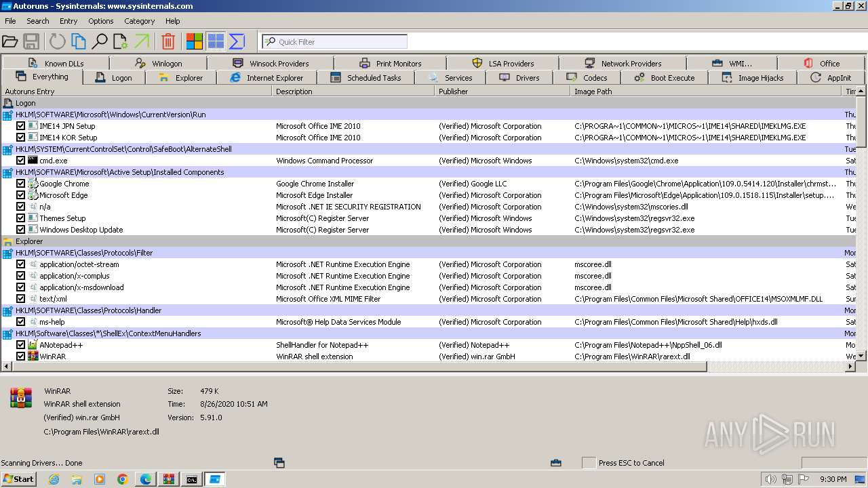This screenshot has height=488, width=868.
Task: Click the registry icon beside the HKLM Run key
Action: pos(7,115)
